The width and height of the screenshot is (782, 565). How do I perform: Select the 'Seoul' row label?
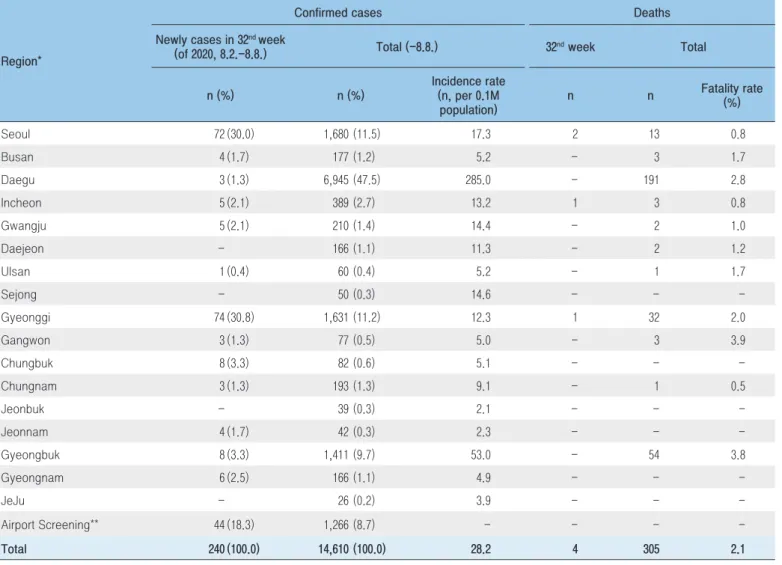point(15,134)
